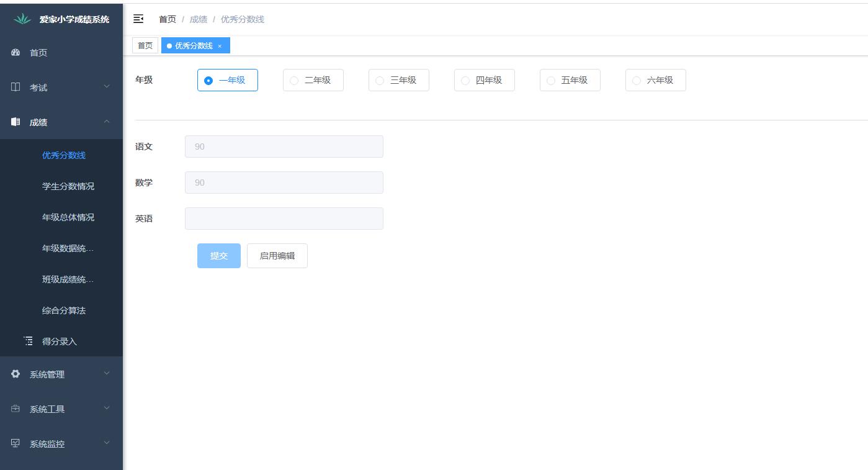Viewport: 868px width, 470px height.
Task: Expand the 系统管理 menu arrow
Action: [106, 374]
